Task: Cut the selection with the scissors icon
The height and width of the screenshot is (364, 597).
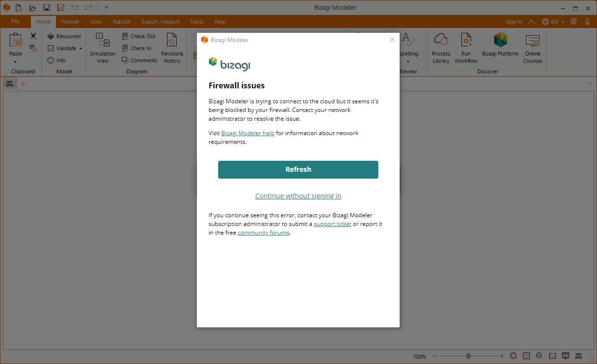Action: point(33,36)
